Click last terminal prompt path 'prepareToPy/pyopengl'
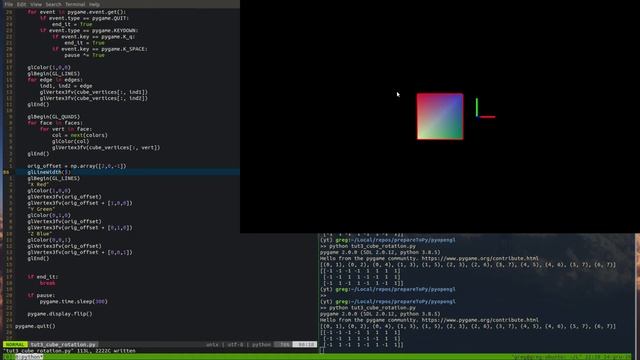The height and width of the screenshot is (360, 640). (424, 302)
